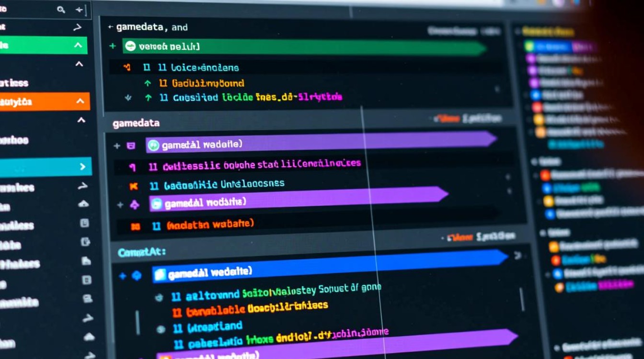Click the purple diamond icon beside the second purple bar
Image resolution: width=644 pixels, height=359 pixels.
click(135, 205)
